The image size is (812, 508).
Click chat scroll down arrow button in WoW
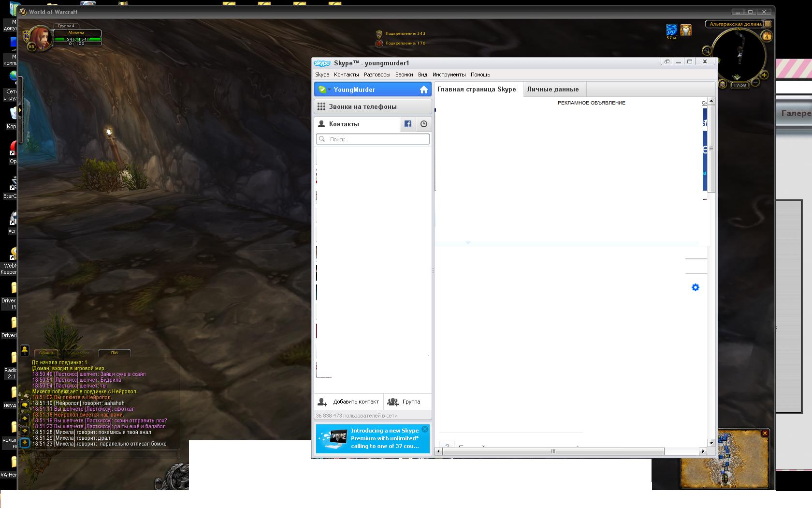[25, 430]
